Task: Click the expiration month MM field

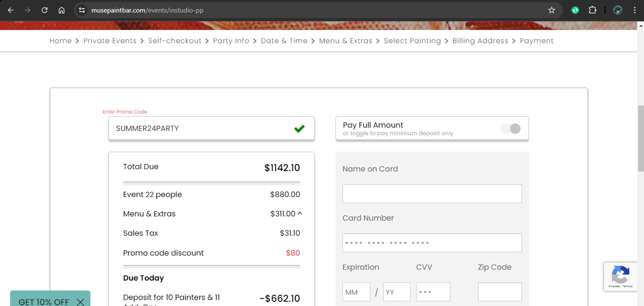Action: tap(356, 292)
